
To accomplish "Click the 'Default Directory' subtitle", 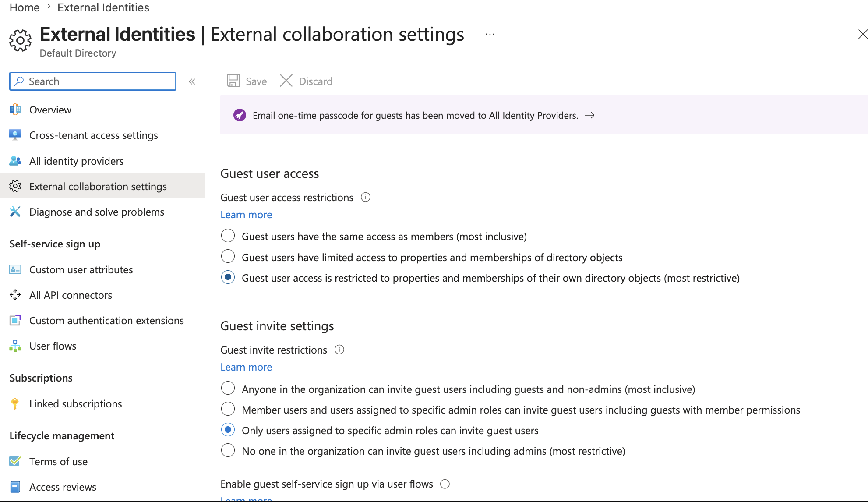I will (x=78, y=53).
